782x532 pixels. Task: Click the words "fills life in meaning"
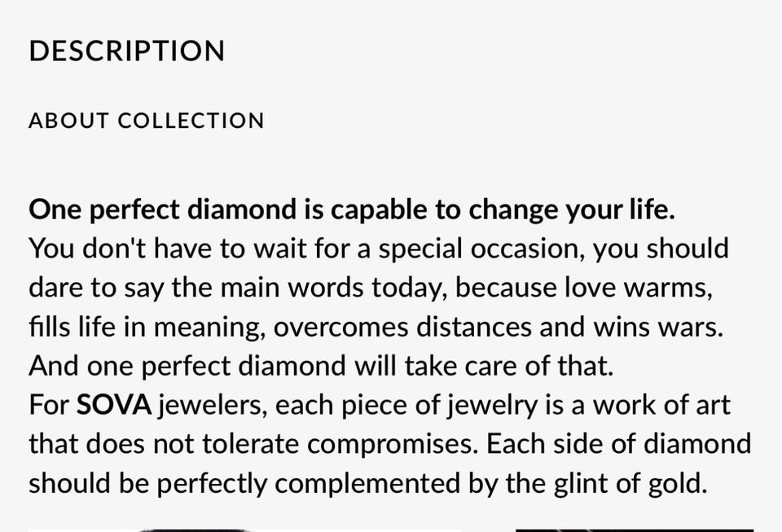pyautogui.click(x=147, y=327)
